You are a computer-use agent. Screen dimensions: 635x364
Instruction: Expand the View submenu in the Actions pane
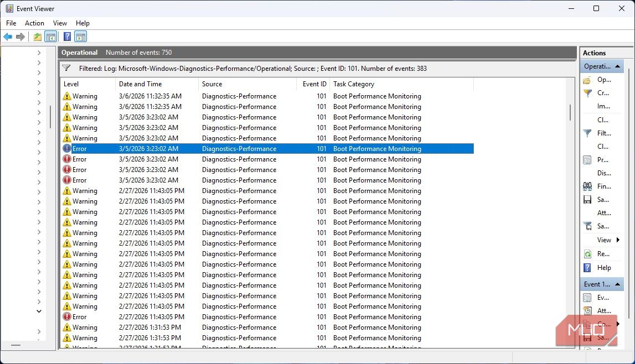618,240
